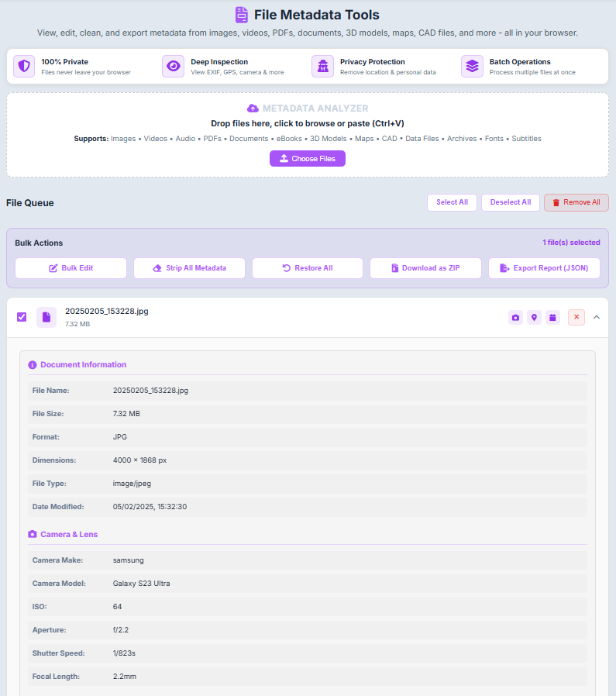Click the File Metadata Tools logo icon
616x696 pixels.
[242, 15]
